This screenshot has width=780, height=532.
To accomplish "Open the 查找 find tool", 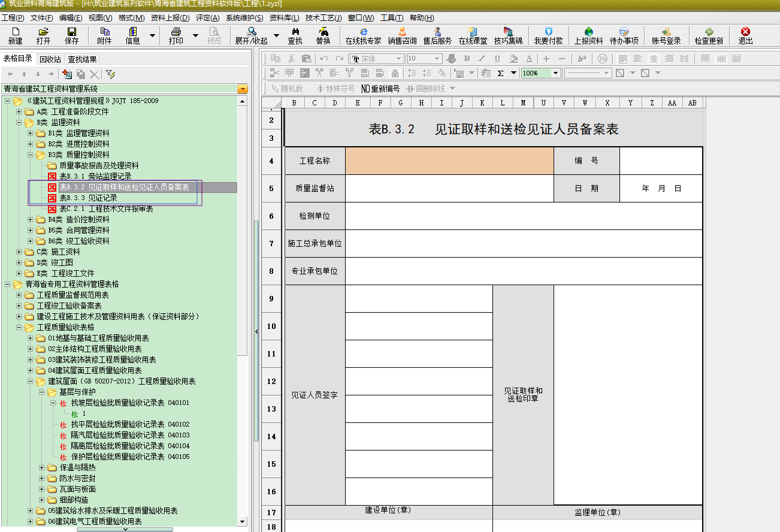I will [x=295, y=36].
